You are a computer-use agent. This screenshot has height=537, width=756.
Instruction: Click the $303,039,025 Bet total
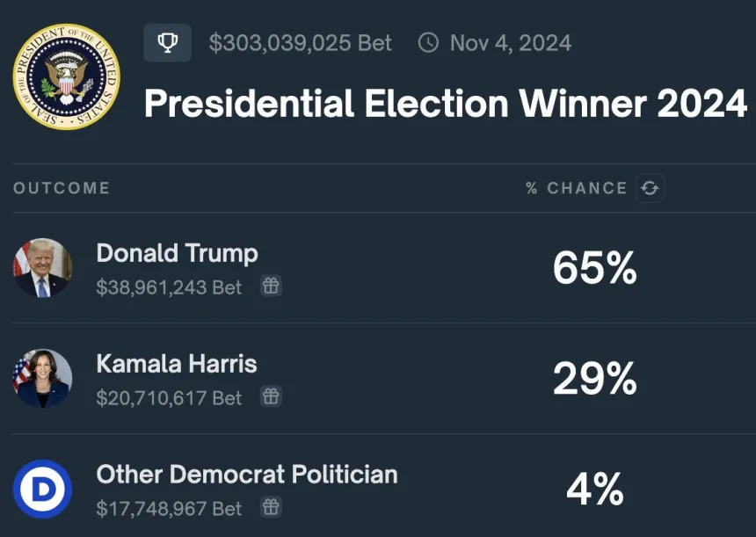(301, 43)
